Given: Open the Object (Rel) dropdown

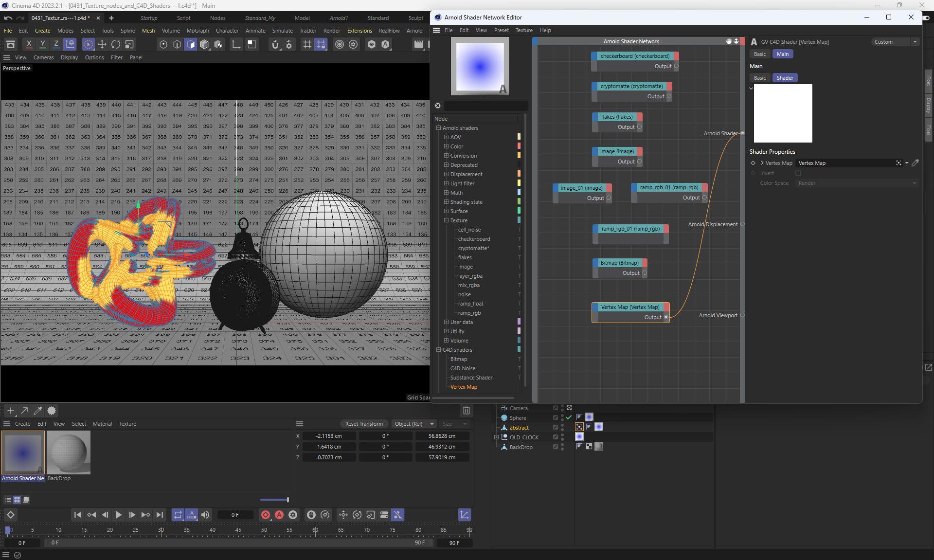Looking at the screenshot, I should point(414,424).
